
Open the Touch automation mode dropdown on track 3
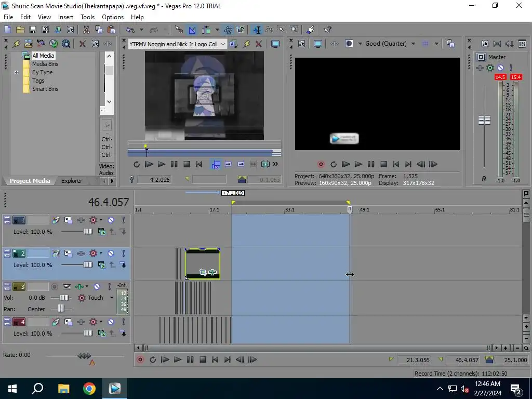(x=112, y=298)
